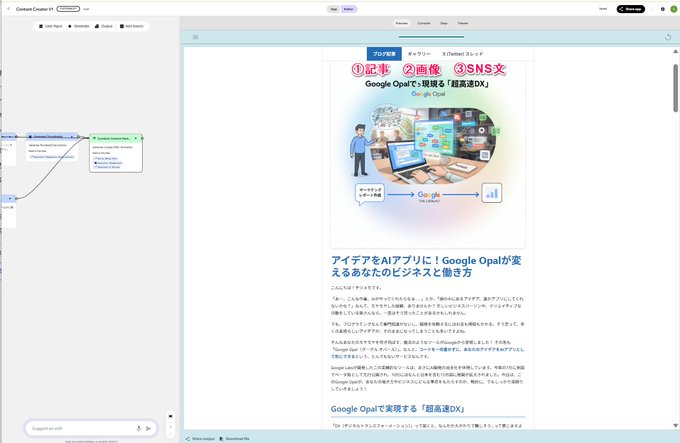
Task: Click the microphone icon in the edit box
Action: 139,428
